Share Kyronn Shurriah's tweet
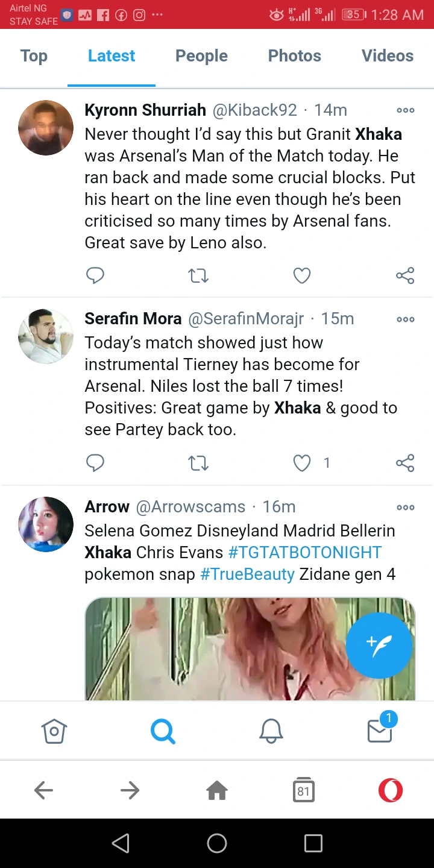Viewport: 434px width, 868px height. (x=405, y=275)
